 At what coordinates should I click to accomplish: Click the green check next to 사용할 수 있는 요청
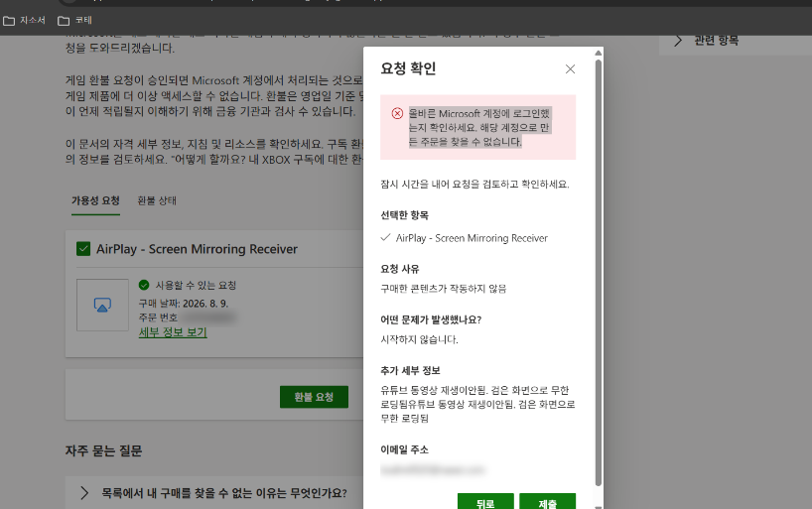click(144, 285)
